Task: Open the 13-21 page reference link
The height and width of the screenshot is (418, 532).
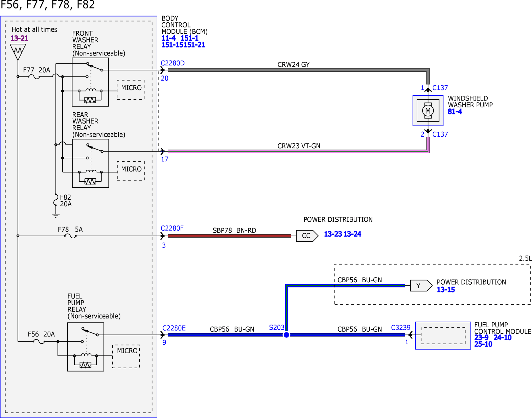Action: (x=19, y=38)
